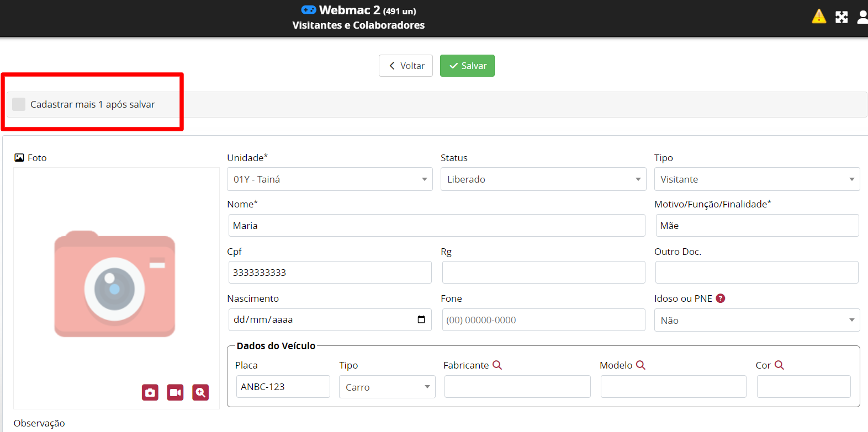The height and width of the screenshot is (432, 868).
Task: Open the Fabricante search magnifier
Action: [x=497, y=365]
